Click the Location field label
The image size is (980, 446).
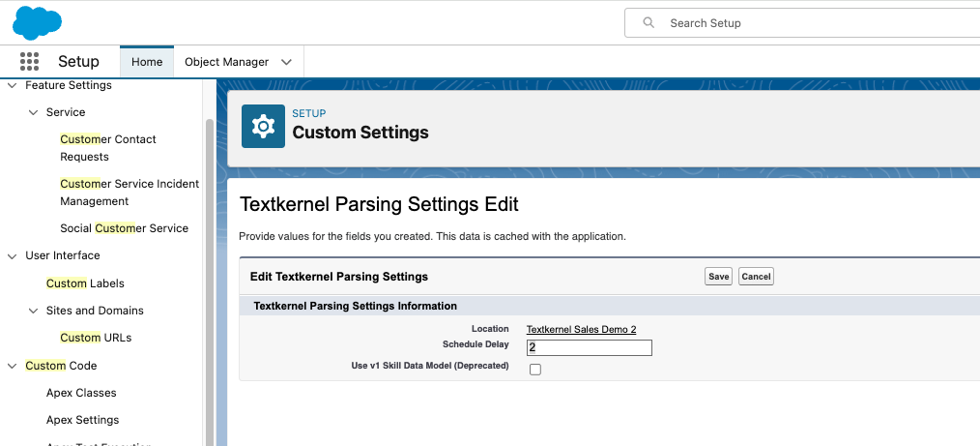[x=490, y=328]
